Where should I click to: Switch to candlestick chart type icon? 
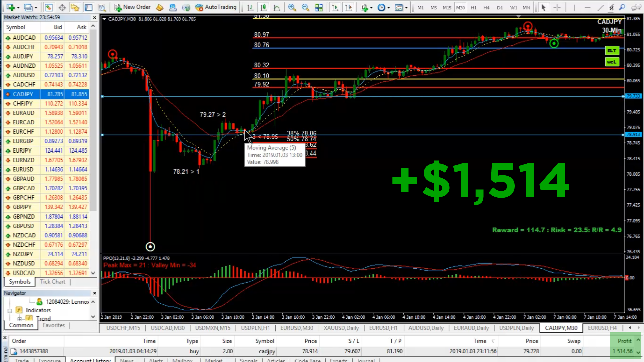tap(263, 7)
